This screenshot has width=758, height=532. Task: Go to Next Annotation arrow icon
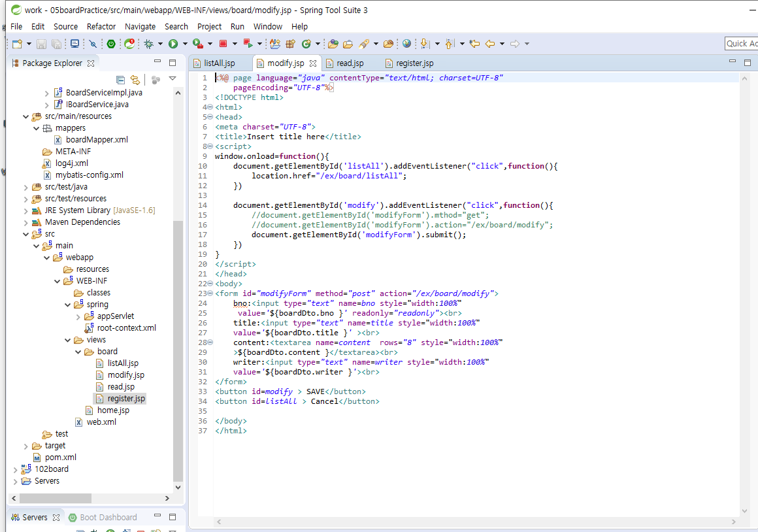pyautogui.click(x=425, y=44)
